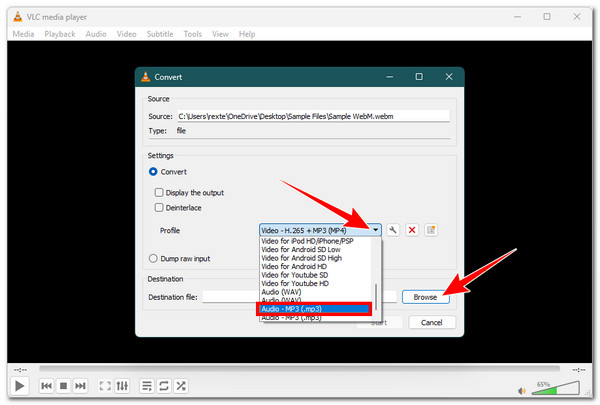600x405 pixels.
Task: Toggle loop mode icon
Action: click(x=164, y=385)
